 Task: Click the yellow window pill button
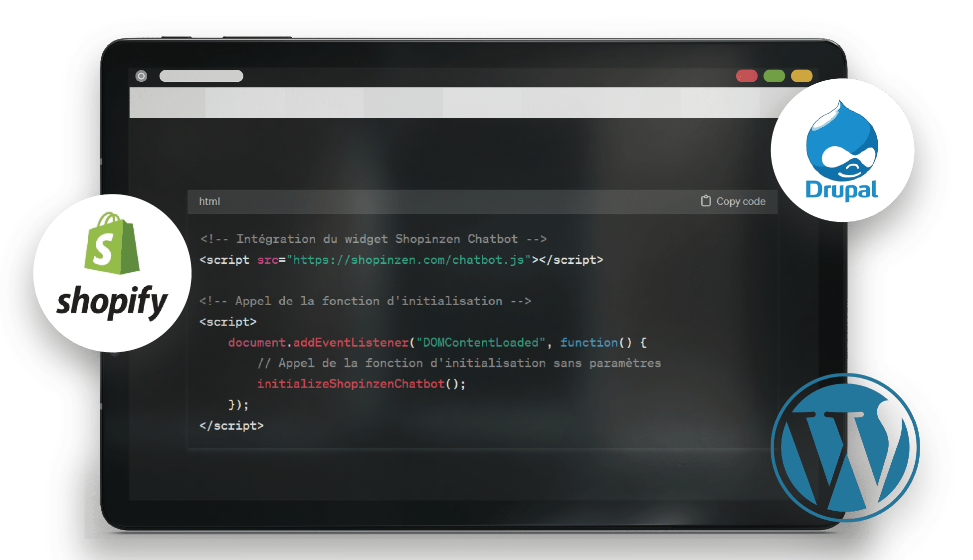pos(801,76)
